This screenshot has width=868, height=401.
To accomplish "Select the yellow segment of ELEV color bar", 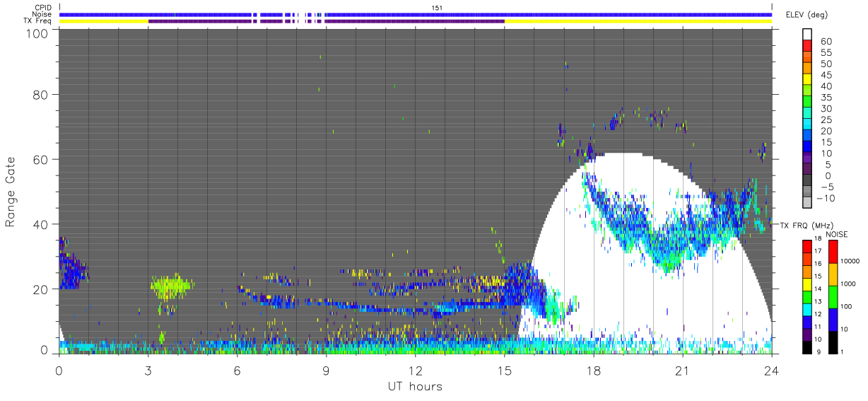I will click(807, 78).
